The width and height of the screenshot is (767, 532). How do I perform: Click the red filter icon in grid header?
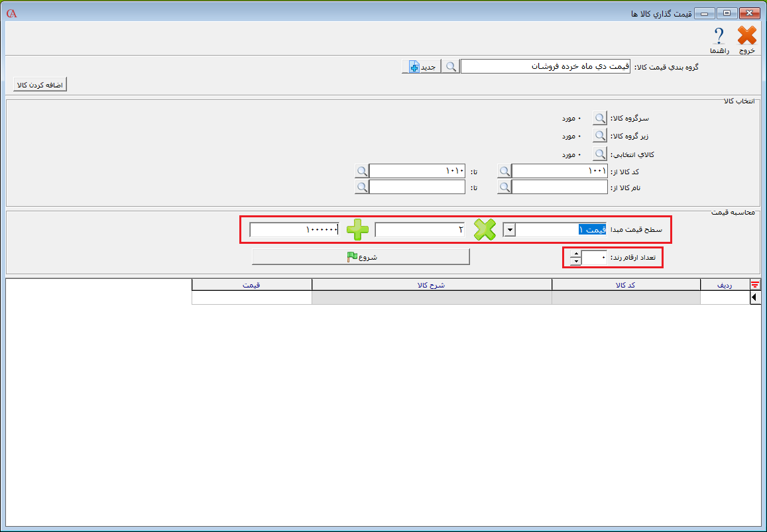(755, 285)
